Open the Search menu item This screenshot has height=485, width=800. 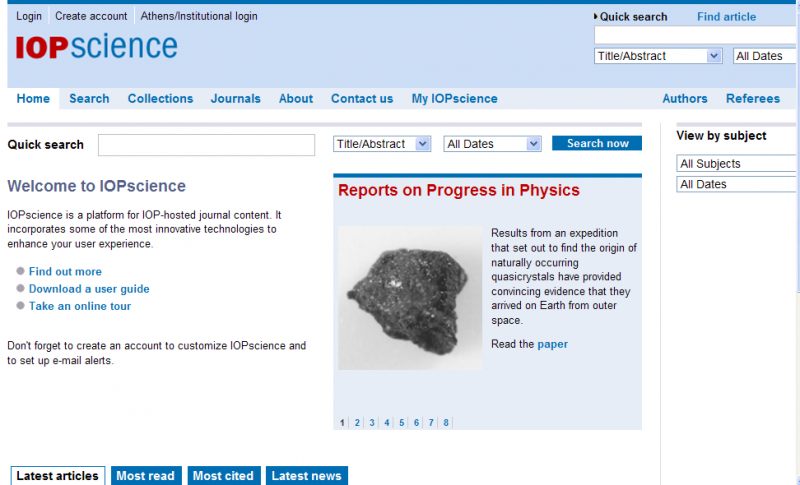[89, 98]
